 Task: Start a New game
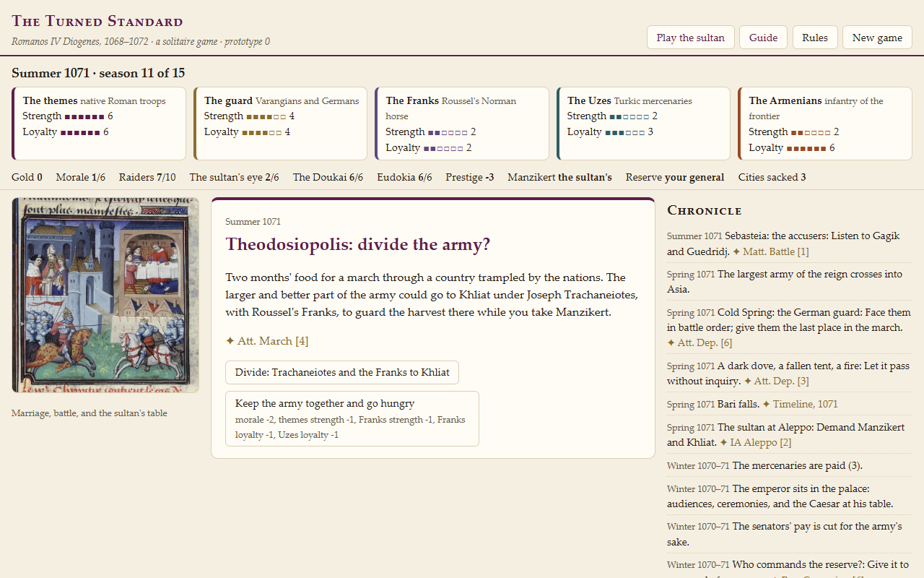tap(877, 38)
